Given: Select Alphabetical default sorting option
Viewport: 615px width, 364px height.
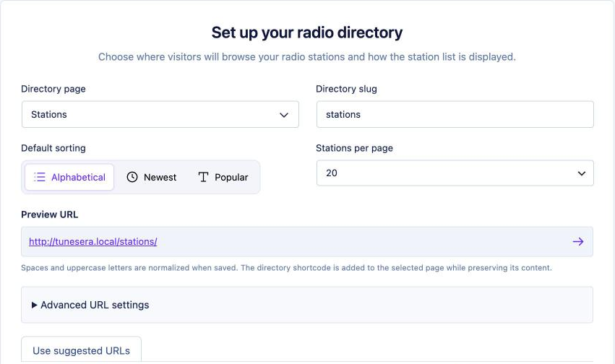Looking at the screenshot, I should [x=69, y=177].
